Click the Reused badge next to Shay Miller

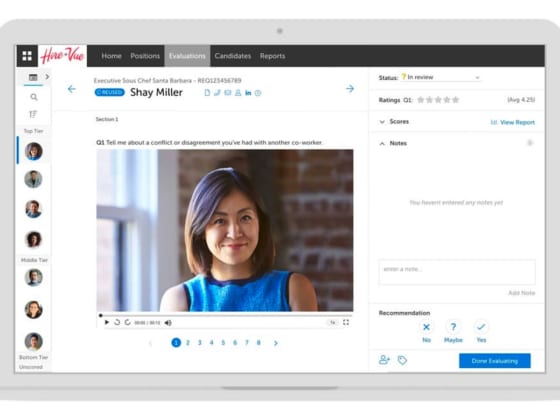point(109,92)
